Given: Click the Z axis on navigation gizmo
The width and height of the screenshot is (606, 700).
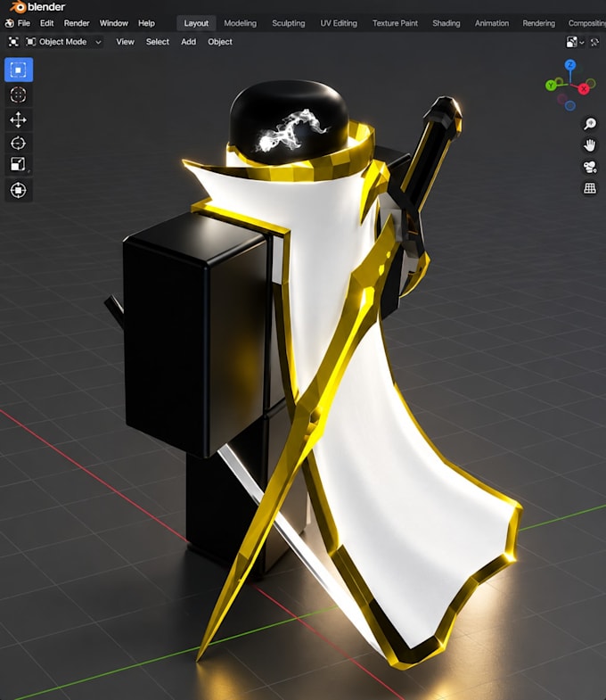Looking at the screenshot, I should [x=569, y=65].
